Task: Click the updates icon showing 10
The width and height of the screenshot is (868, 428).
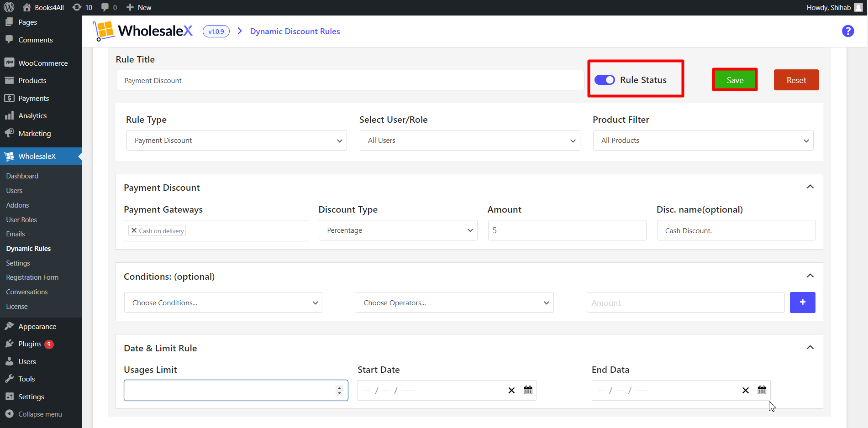Action: tap(77, 7)
